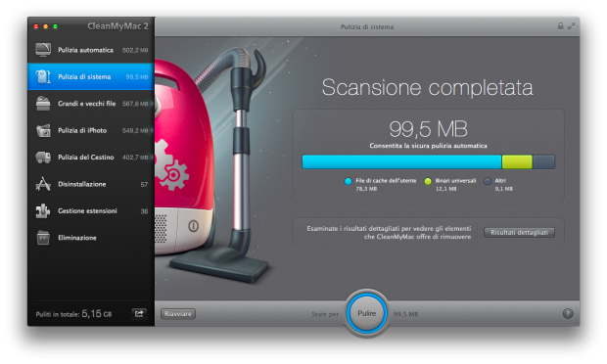Click the Grandi e vecchi file icon

[43, 104]
